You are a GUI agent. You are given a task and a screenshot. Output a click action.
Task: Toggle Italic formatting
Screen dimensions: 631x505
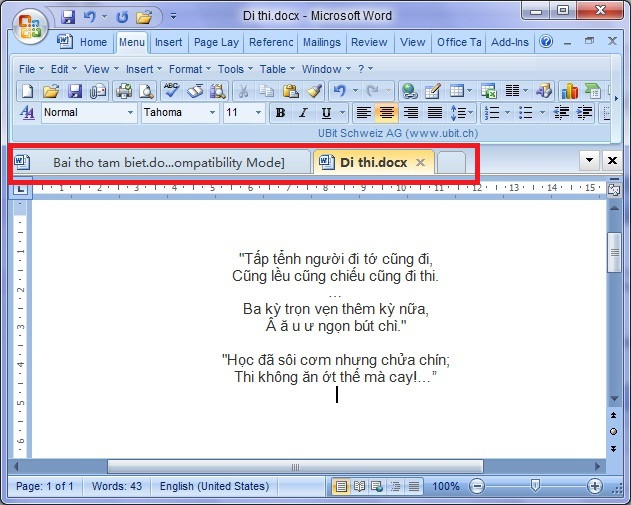303,113
